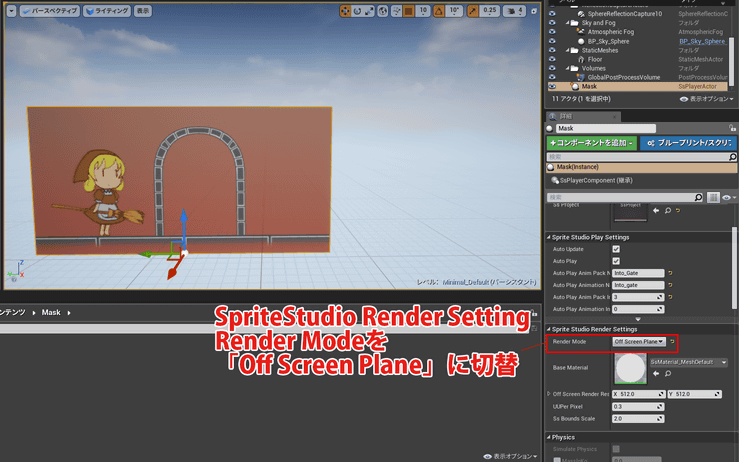Toggle grid snapping orange square icon
This screenshot has height=462, width=739.
[x=409, y=10]
